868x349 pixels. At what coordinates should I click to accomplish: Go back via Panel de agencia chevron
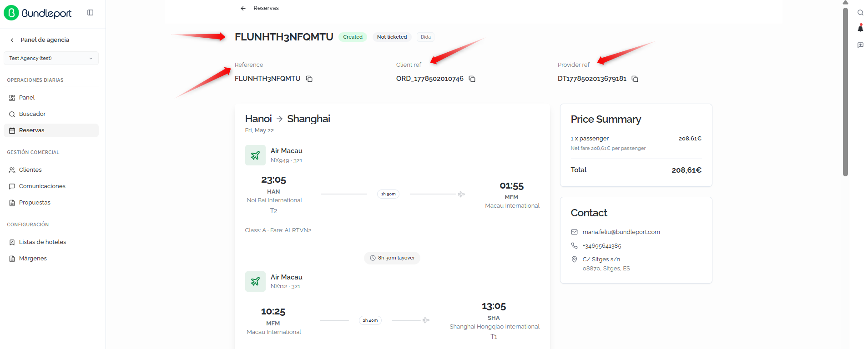click(12, 40)
